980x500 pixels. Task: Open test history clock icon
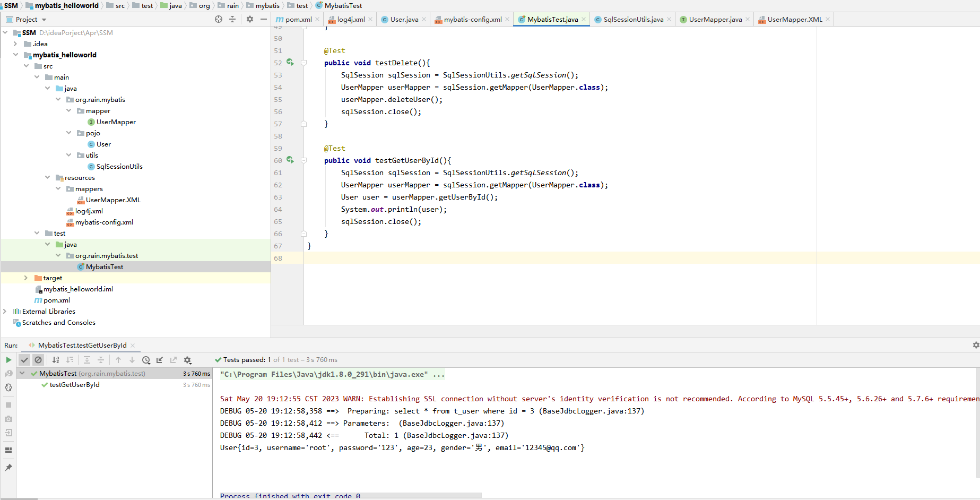click(146, 360)
